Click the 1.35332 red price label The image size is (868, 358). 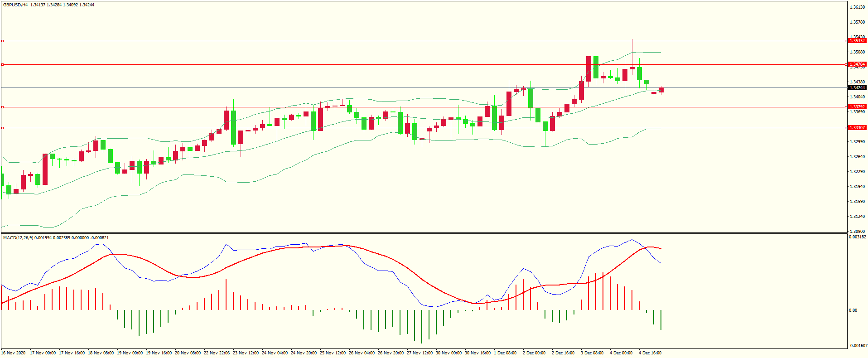pos(857,41)
